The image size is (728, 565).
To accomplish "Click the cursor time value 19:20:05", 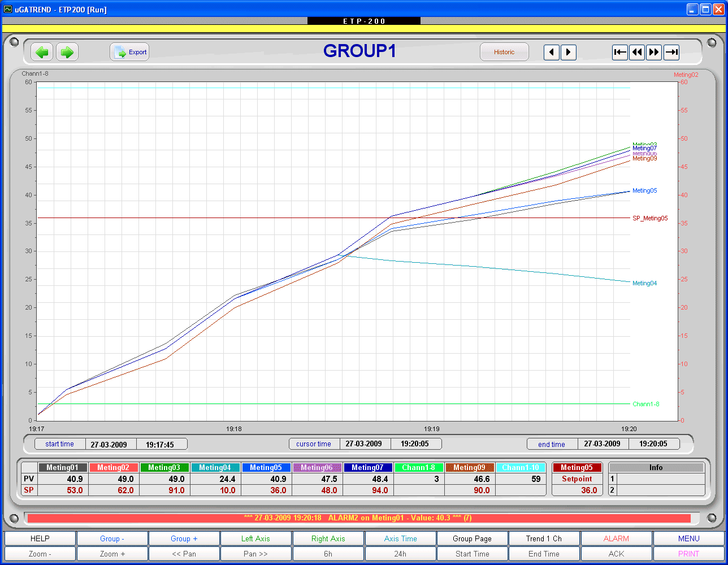I will 415,444.
